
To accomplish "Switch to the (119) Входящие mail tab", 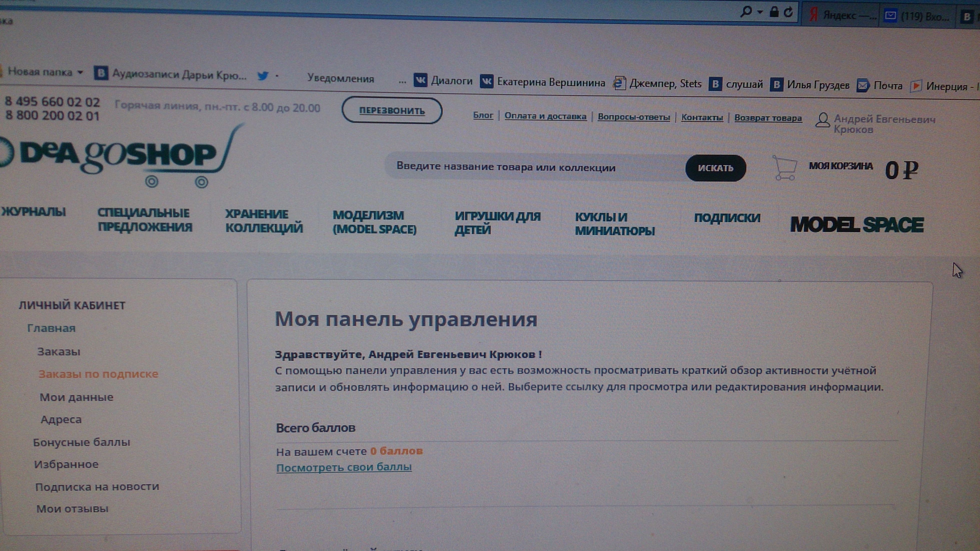I will (918, 16).
